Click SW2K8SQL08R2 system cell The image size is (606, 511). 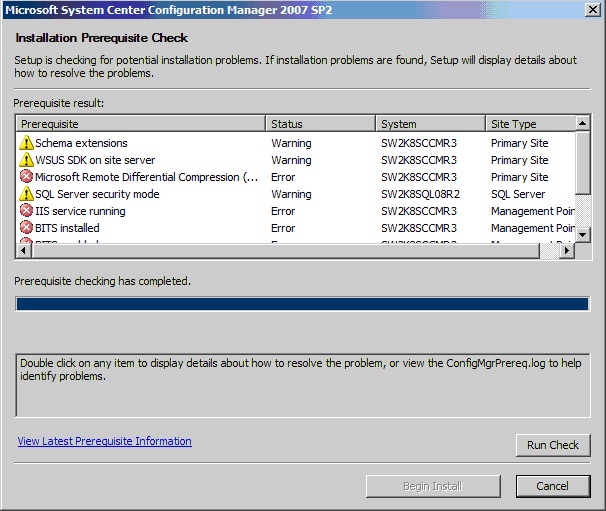click(420, 194)
